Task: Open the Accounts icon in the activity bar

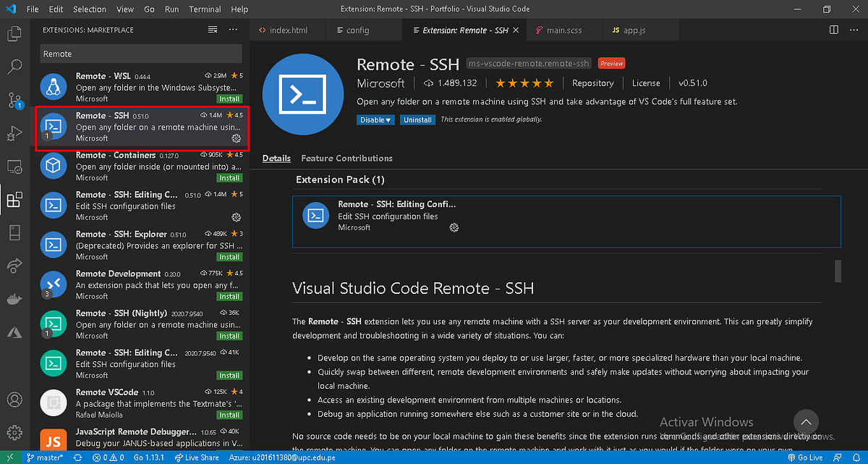Action: pos(14,399)
